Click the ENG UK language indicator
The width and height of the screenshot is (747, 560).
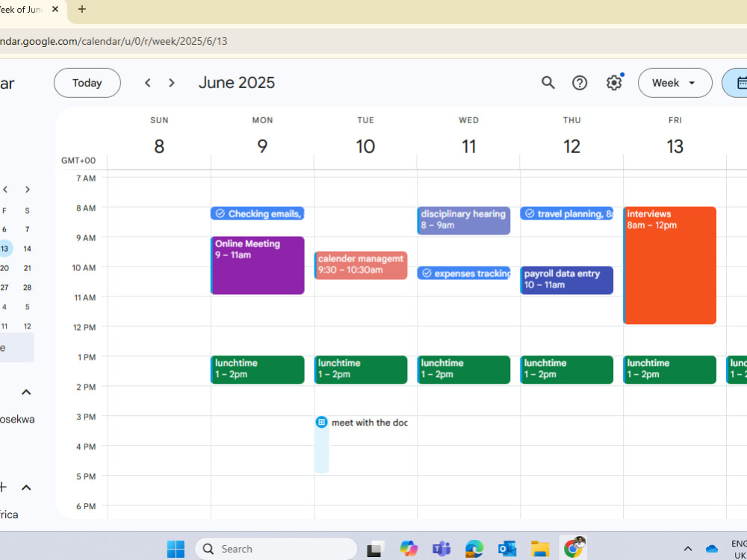click(740, 549)
